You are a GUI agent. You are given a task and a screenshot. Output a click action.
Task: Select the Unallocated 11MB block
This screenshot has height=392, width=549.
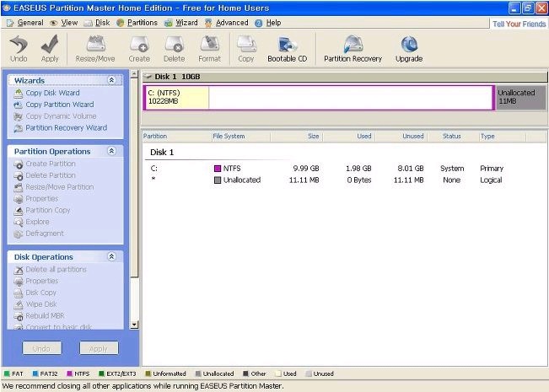point(521,98)
